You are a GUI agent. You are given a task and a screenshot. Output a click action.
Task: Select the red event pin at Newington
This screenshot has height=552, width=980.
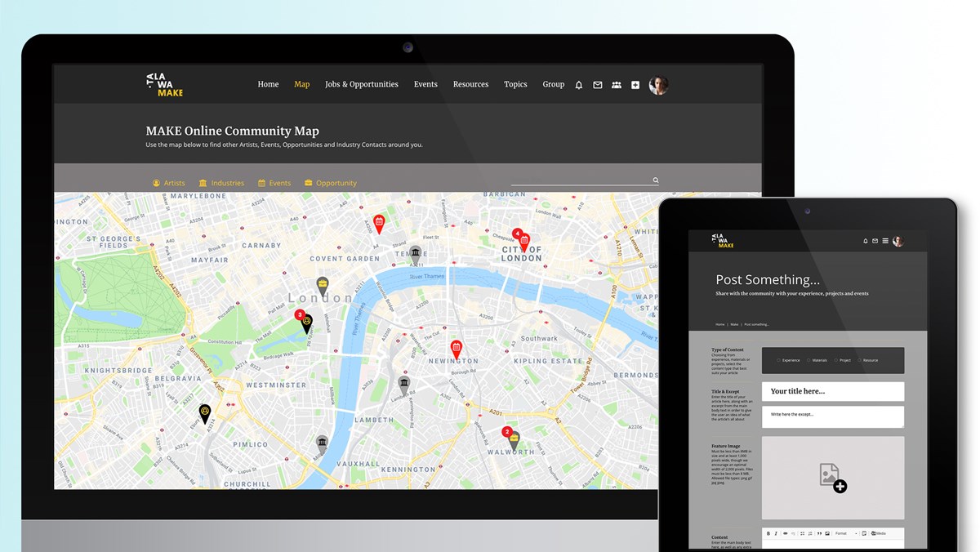[457, 349]
